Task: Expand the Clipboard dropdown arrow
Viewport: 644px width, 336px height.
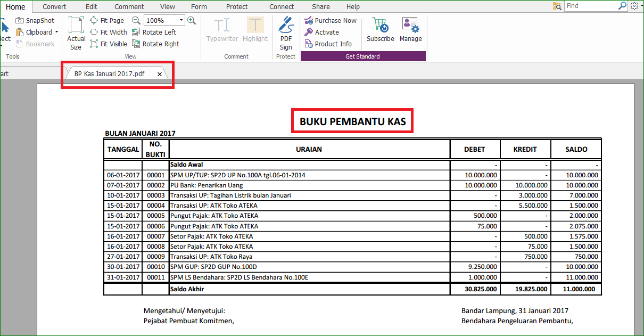Action: (56, 32)
